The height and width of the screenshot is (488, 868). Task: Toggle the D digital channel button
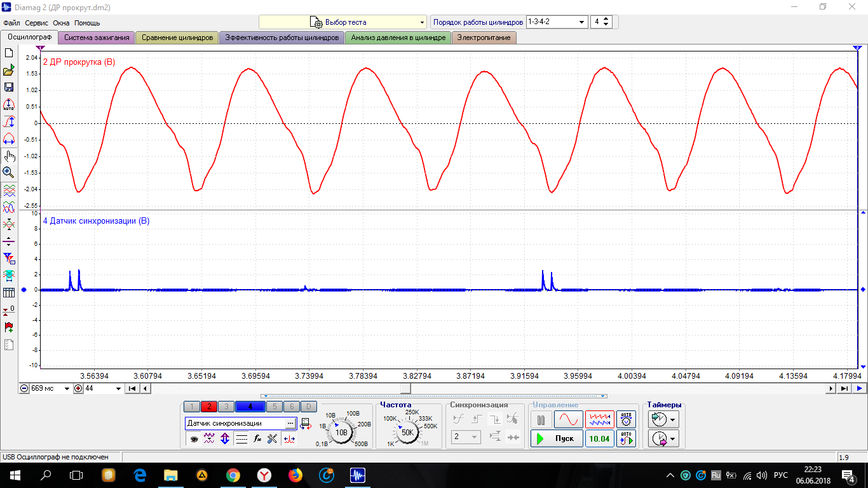click(x=308, y=407)
